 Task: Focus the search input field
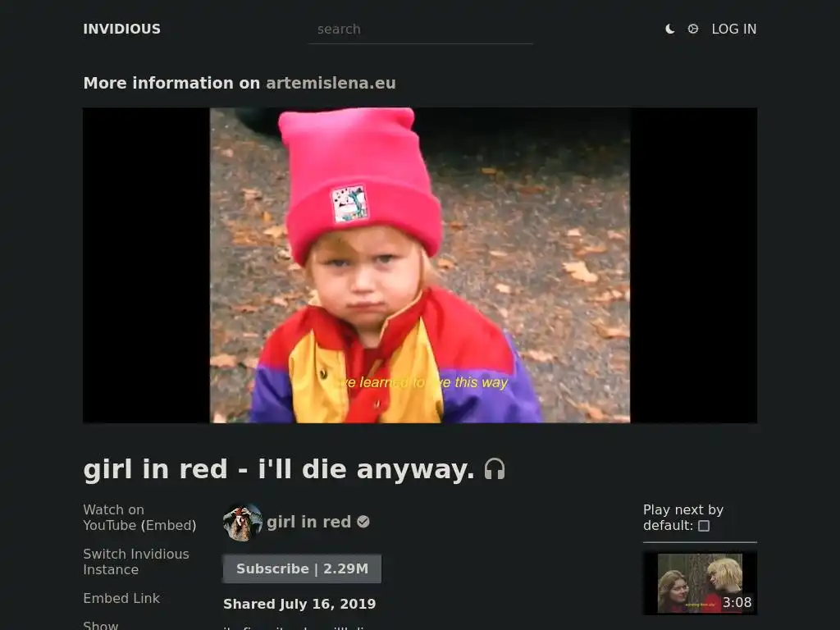421,30
